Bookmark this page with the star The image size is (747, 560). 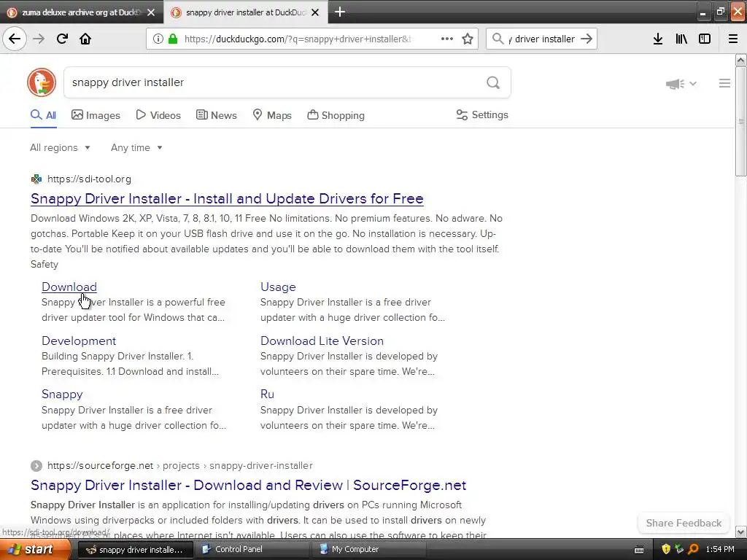[x=468, y=39]
